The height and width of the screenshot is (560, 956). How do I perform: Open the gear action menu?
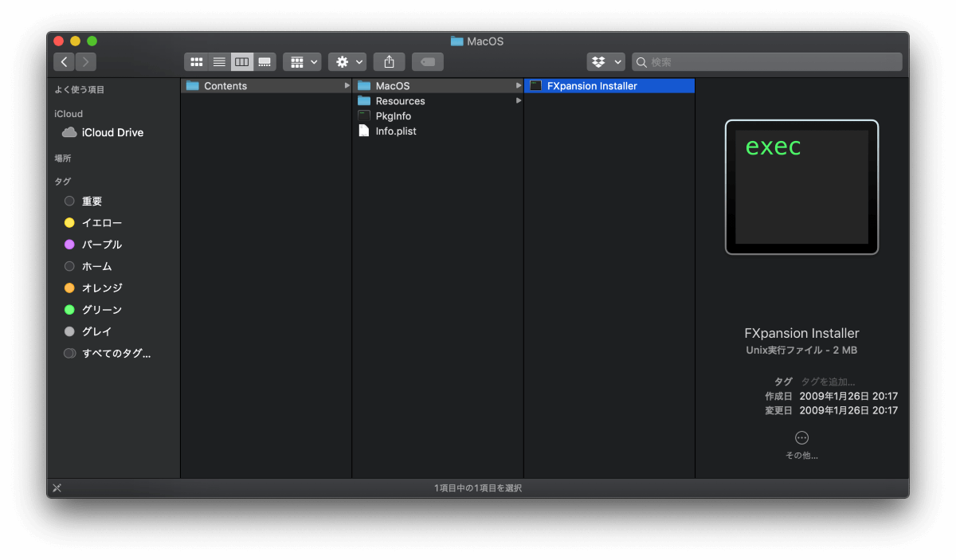(347, 61)
